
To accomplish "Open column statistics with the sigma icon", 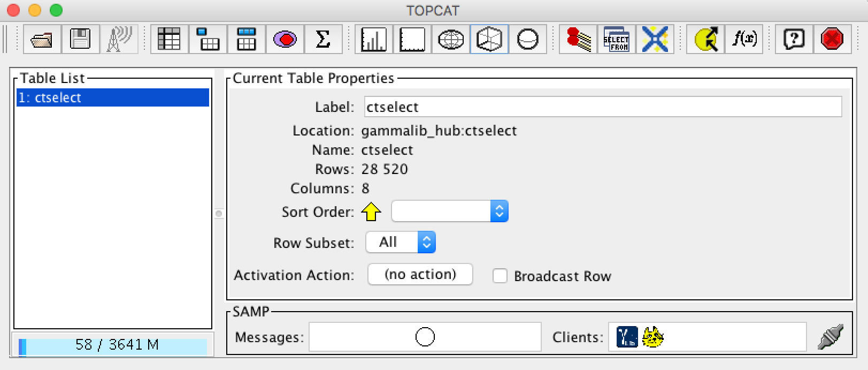I will tap(323, 39).
